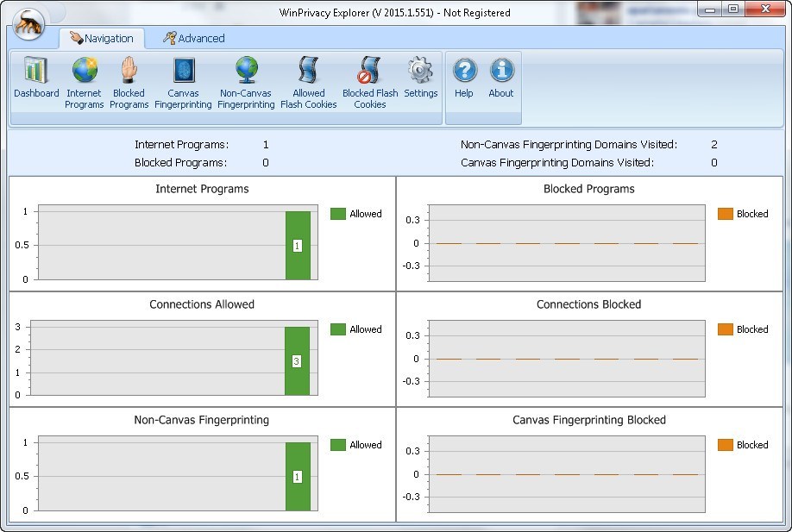Click green Allowed legend swatch in Internet Programs
This screenshot has width=792, height=532.
coord(338,214)
